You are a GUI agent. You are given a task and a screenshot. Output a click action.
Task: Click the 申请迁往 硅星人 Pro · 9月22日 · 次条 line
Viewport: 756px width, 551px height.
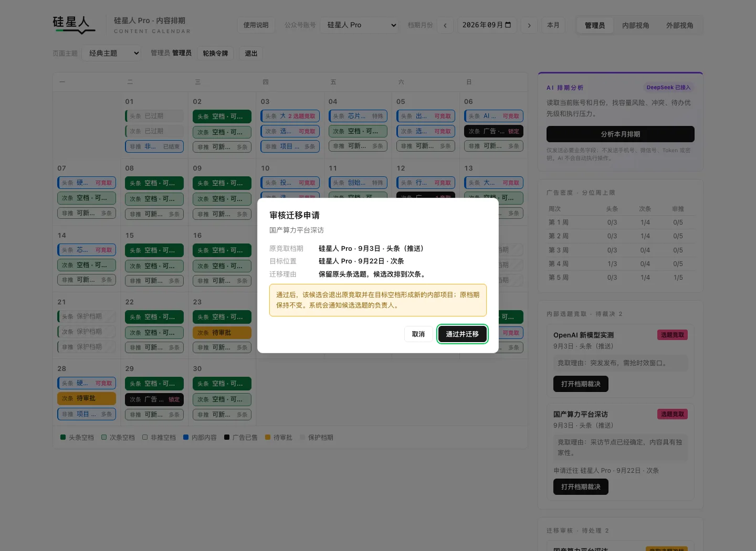[x=606, y=471]
